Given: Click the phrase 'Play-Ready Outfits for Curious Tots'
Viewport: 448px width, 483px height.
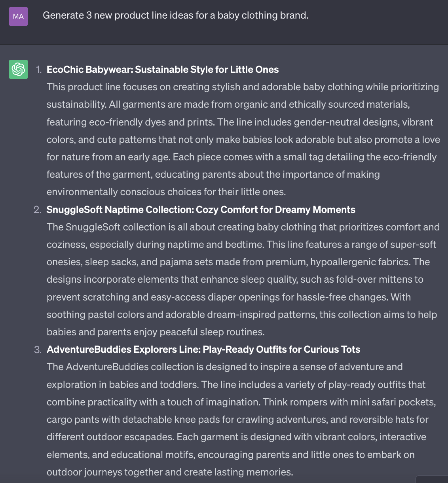Looking at the screenshot, I should pos(281,349).
